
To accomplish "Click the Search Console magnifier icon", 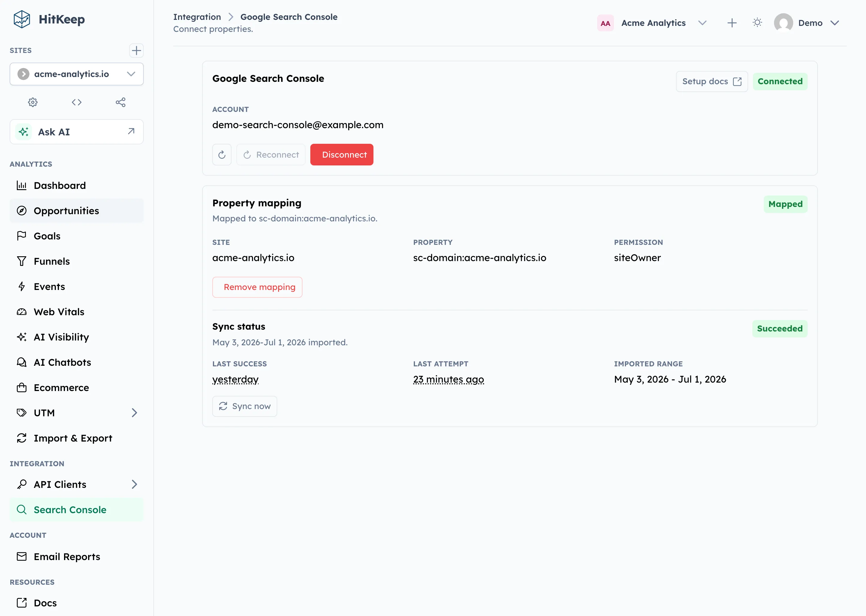I will point(22,510).
